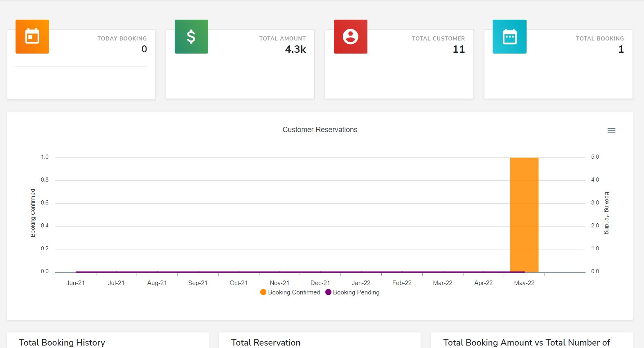This screenshot has width=644, height=348.
Task: Click the Total Booking count 1
Action: point(621,49)
